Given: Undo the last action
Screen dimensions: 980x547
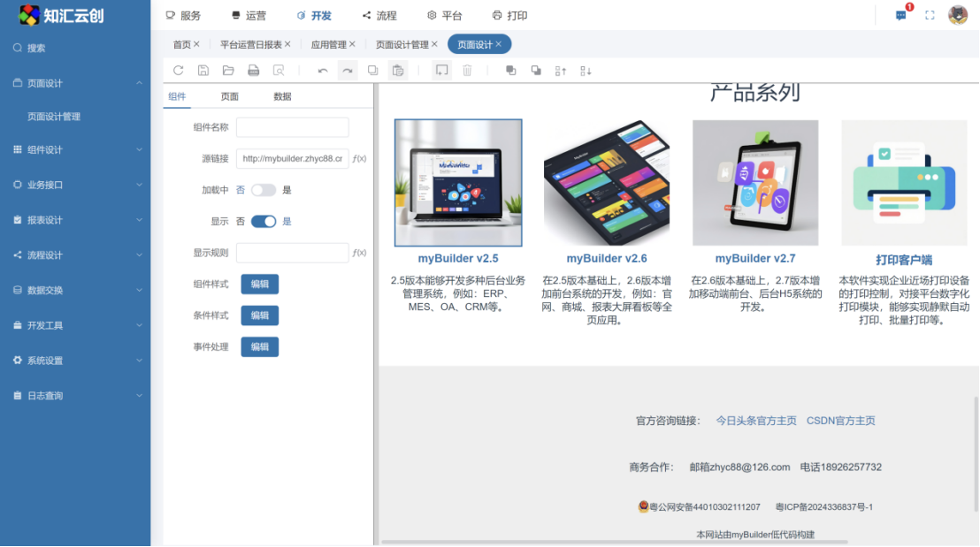Looking at the screenshot, I should [323, 71].
